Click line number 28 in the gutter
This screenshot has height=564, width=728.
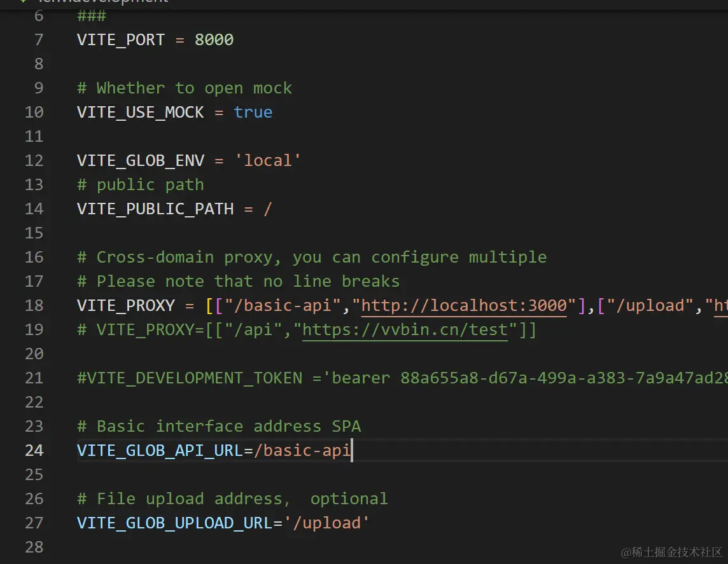pyautogui.click(x=34, y=547)
